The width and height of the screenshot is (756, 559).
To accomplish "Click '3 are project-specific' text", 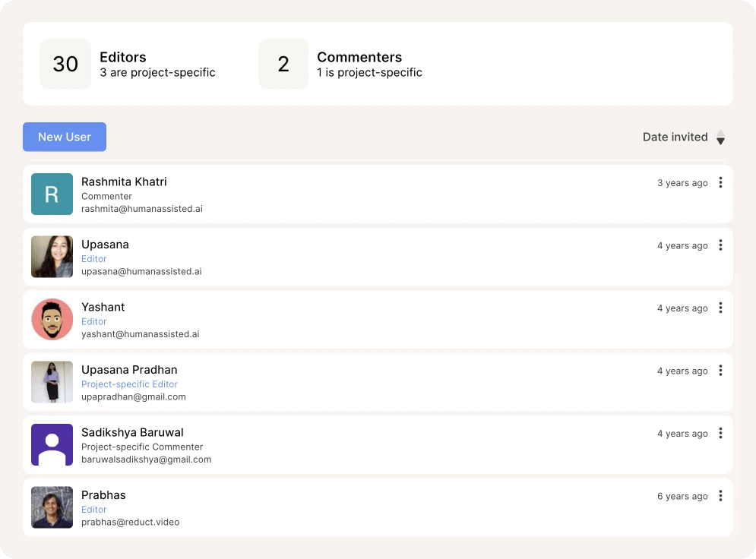I will pyautogui.click(x=158, y=72).
